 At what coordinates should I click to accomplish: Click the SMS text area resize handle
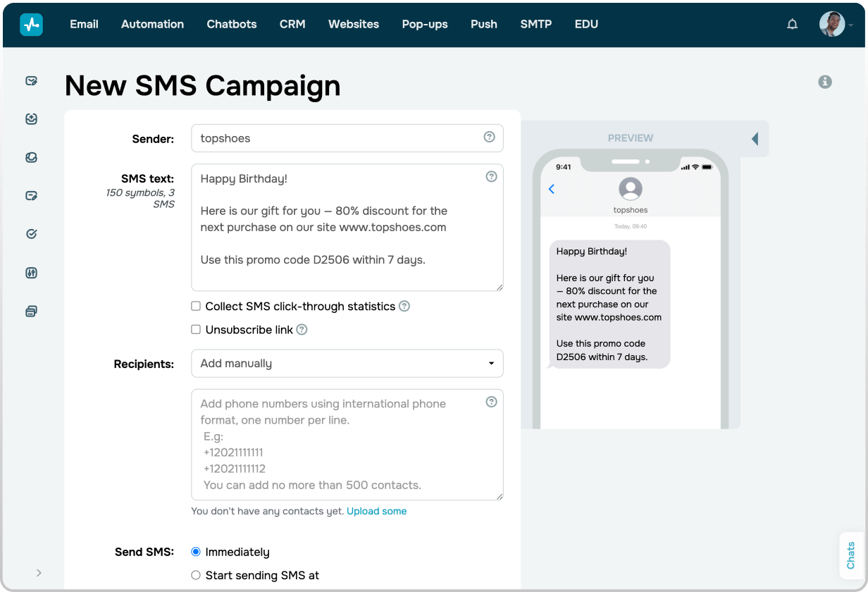click(500, 287)
